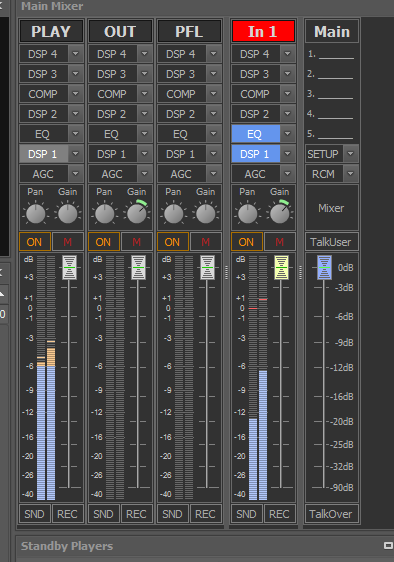The width and height of the screenshot is (394, 562).
Task: Click the In 1 channel Pan knob
Action: click(247, 214)
